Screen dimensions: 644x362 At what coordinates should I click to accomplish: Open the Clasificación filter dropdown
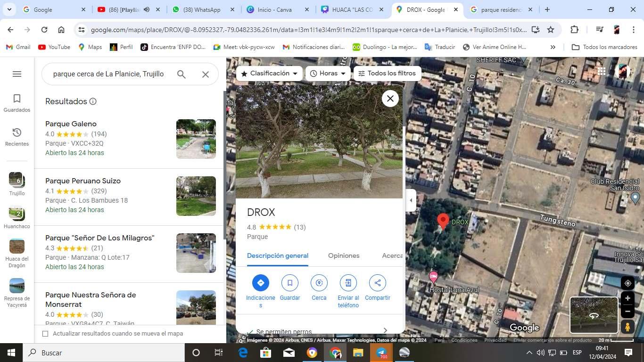click(x=269, y=74)
